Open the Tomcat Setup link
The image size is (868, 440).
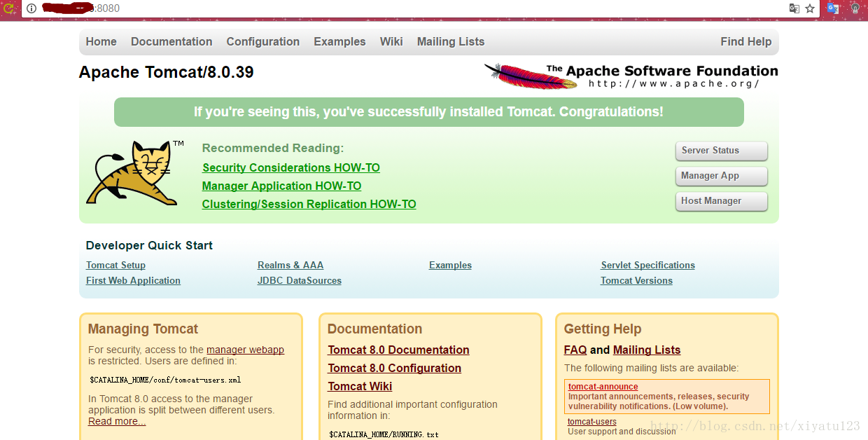click(115, 265)
